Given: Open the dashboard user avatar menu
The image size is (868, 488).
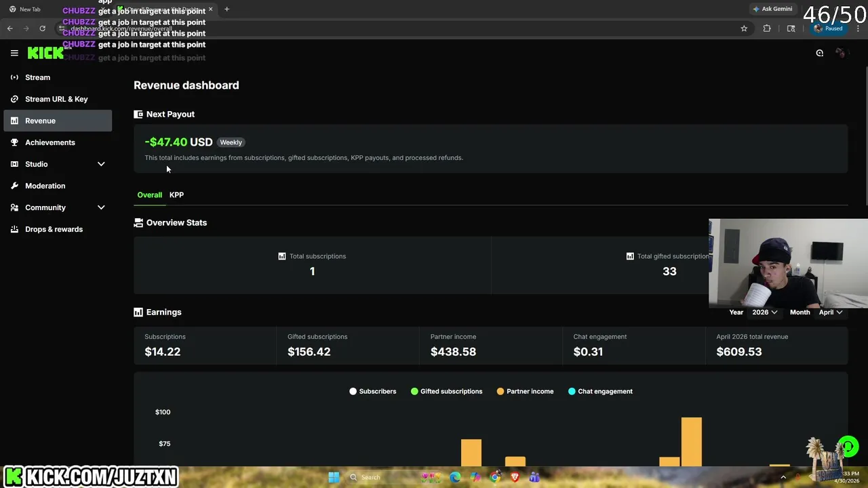Looking at the screenshot, I should (841, 53).
